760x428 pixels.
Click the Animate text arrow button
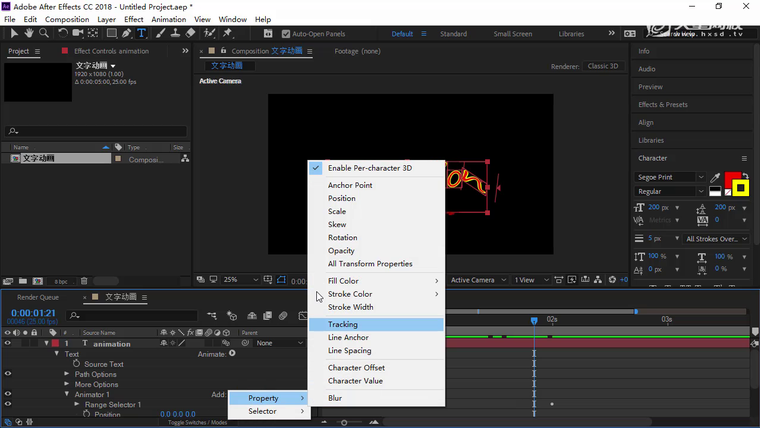tap(232, 353)
